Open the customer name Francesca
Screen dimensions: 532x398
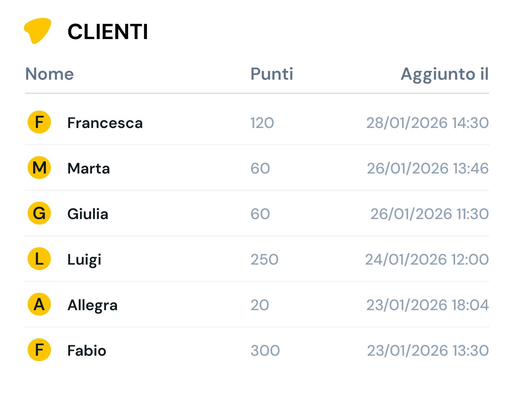coord(105,123)
